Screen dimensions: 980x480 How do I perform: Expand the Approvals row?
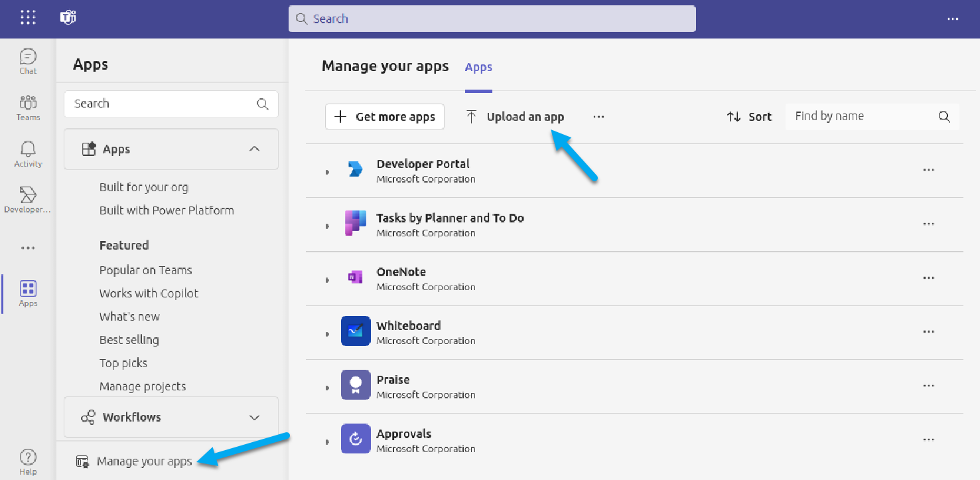327,442
